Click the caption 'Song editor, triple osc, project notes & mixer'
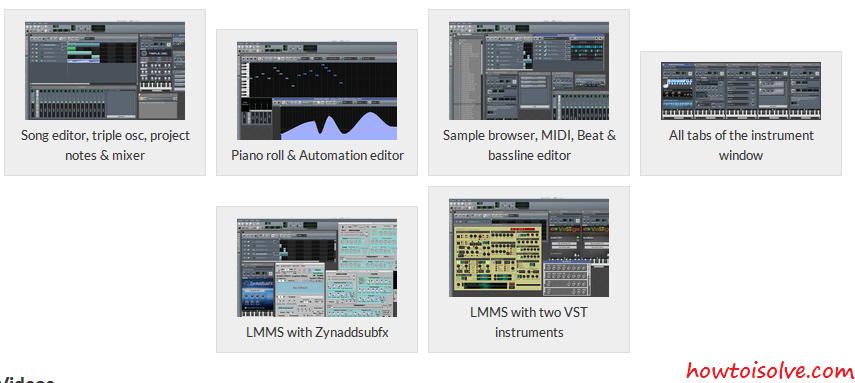The height and width of the screenshot is (383, 855). [105, 145]
